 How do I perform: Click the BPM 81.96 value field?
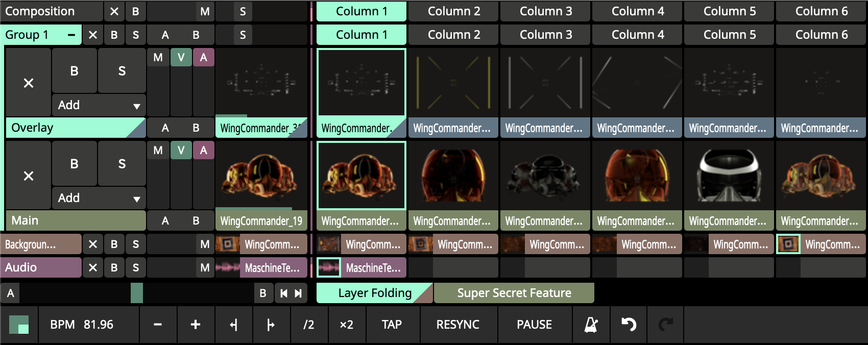89,325
